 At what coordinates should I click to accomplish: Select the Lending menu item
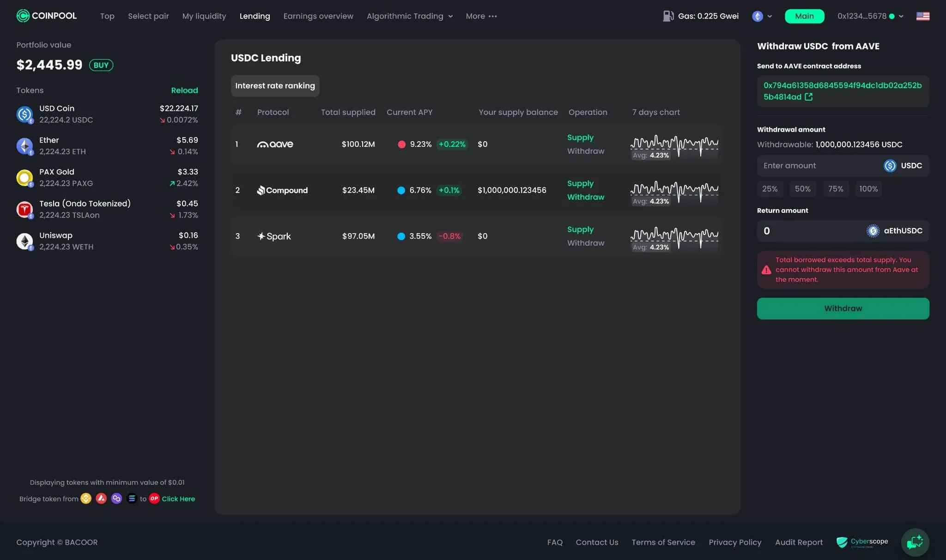[x=255, y=16]
